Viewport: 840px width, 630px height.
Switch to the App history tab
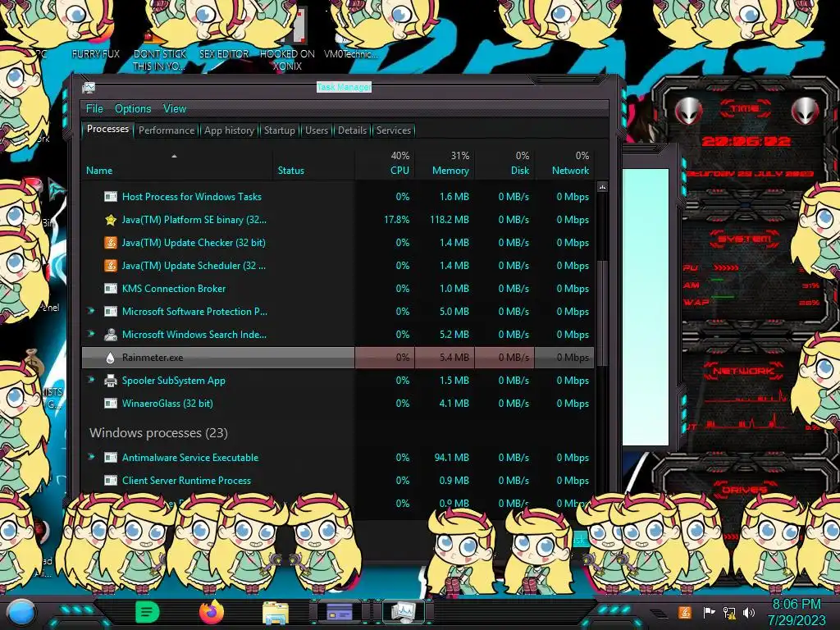pyautogui.click(x=230, y=130)
